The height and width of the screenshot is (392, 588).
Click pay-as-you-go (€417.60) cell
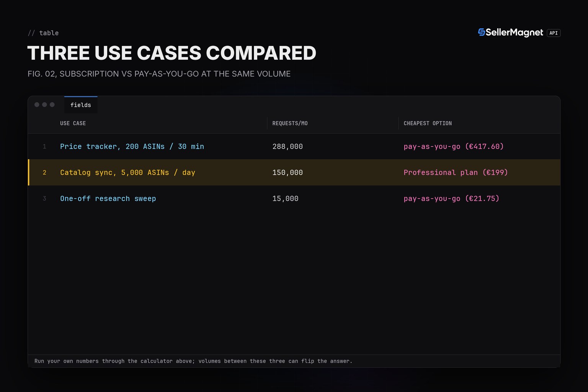[454, 147]
